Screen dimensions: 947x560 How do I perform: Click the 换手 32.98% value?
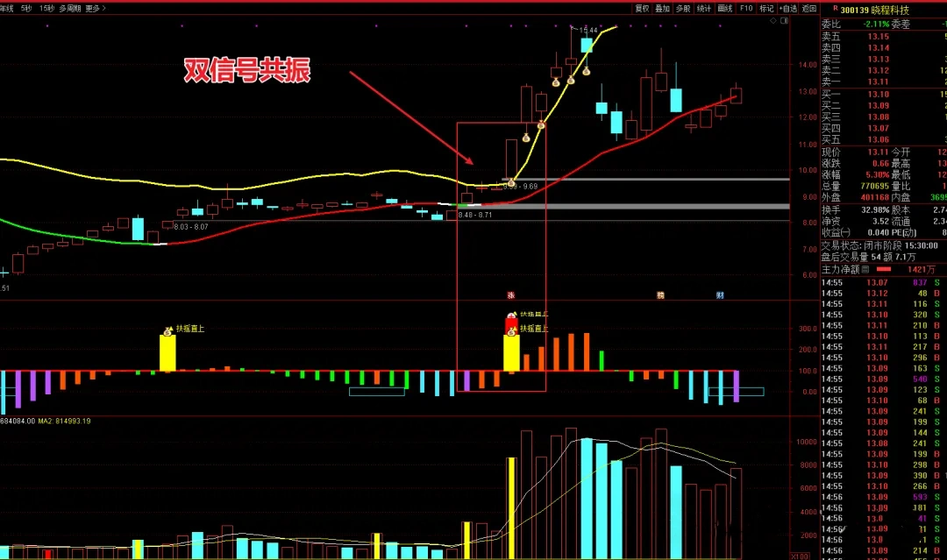click(875, 210)
